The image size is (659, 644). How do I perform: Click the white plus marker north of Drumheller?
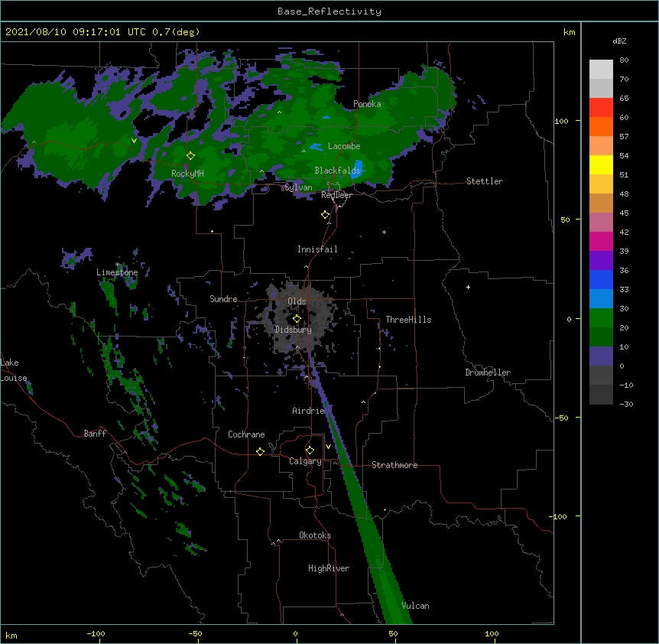coord(468,287)
